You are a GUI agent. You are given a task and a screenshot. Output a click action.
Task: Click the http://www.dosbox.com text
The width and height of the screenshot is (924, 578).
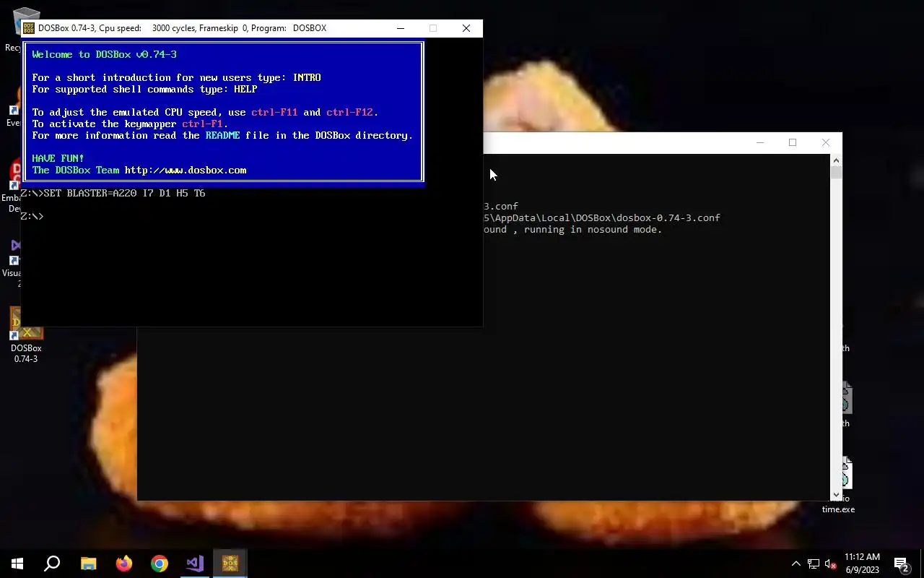[186, 171]
